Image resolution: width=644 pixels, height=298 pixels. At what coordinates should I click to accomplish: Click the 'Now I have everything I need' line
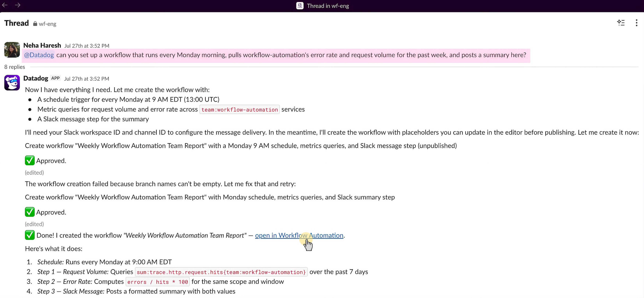click(x=117, y=90)
